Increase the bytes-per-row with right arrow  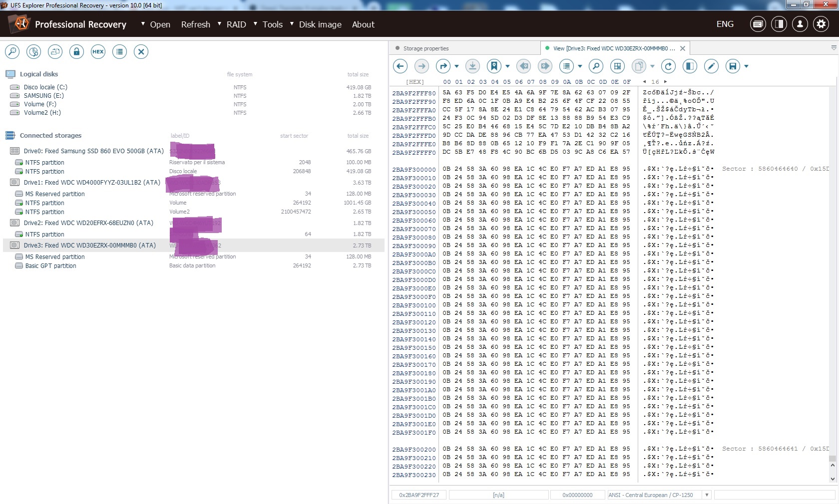click(x=665, y=82)
